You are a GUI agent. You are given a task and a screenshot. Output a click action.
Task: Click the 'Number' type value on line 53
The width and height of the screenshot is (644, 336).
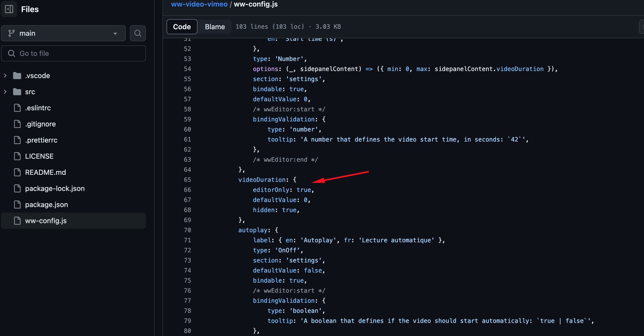coord(289,59)
